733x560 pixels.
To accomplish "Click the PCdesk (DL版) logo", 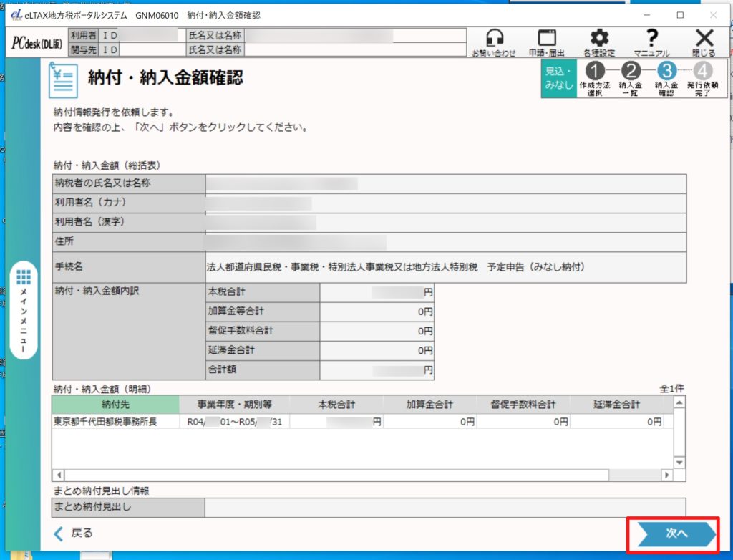I will click(37, 42).
